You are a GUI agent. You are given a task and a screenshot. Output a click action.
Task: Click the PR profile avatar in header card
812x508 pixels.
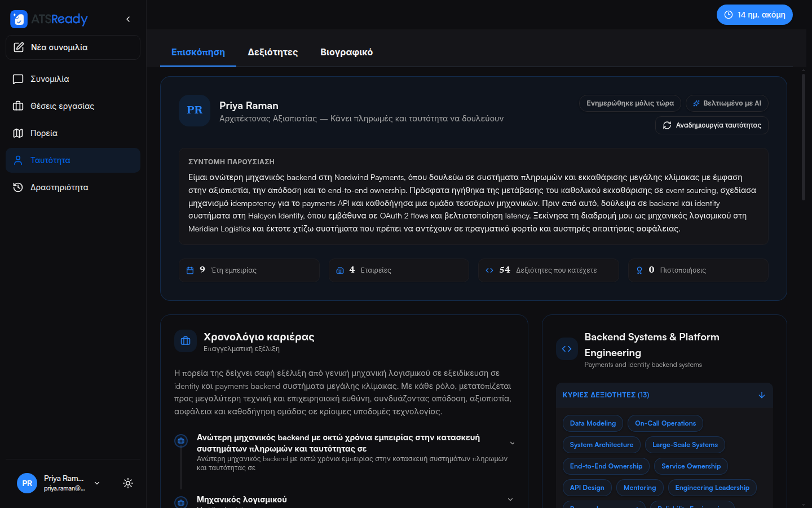click(x=195, y=111)
